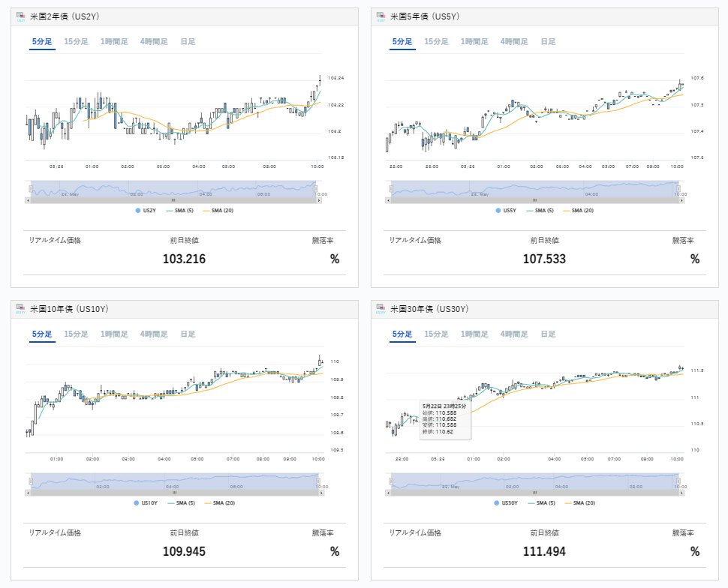Toggle the US2Y series legend item

[146, 211]
